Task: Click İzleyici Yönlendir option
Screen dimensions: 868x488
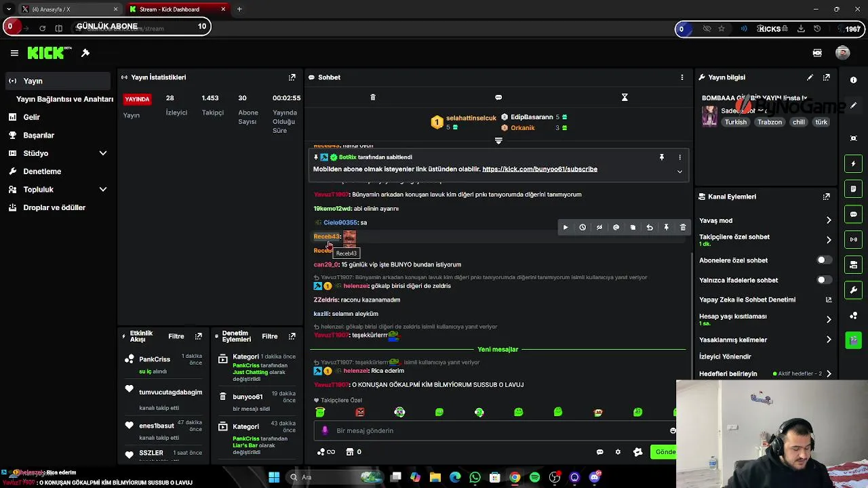Action: tap(725, 357)
